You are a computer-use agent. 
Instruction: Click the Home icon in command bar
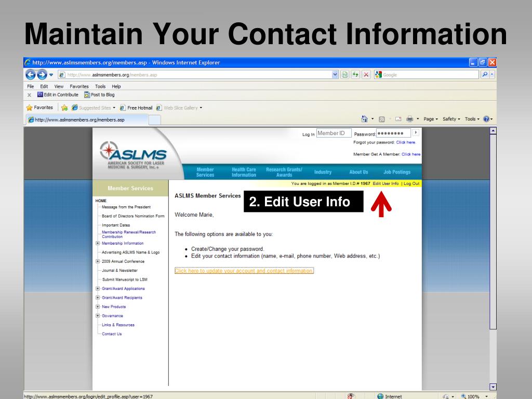pyautogui.click(x=364, y=119)
